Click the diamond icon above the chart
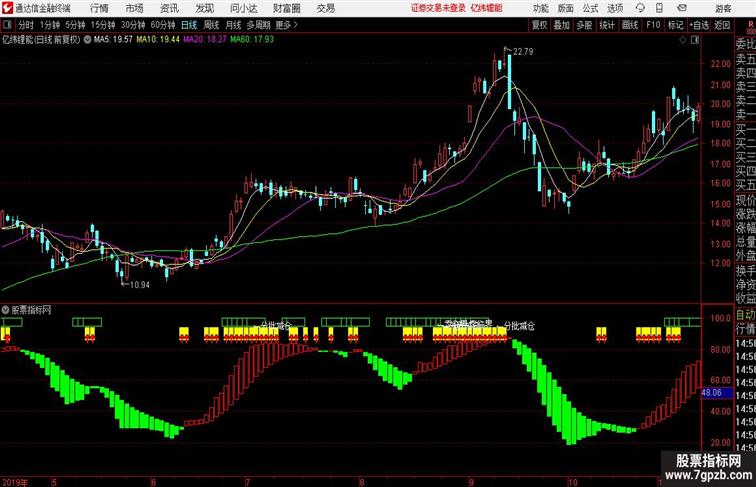Screen dimensions: 756x487 point(683,40)
